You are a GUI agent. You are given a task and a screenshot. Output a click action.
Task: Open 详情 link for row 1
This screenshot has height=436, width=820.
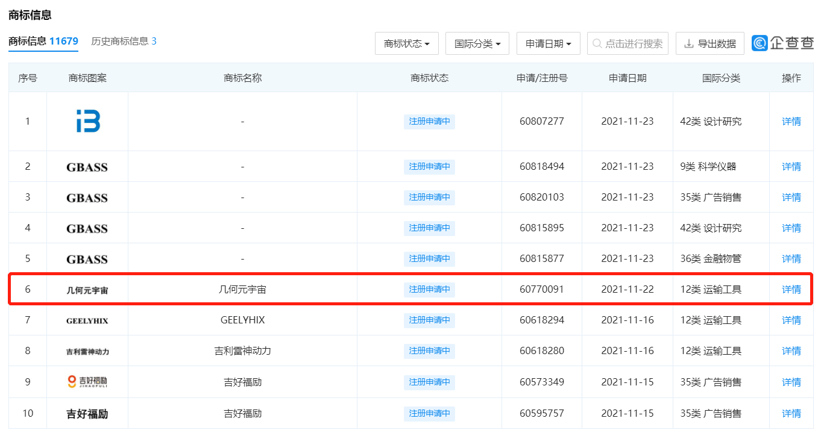791,122
